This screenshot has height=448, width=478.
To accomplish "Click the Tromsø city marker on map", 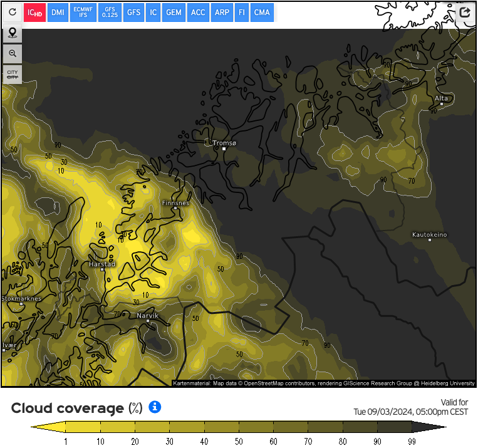I will pyautogui.click(x=224, y=148).
